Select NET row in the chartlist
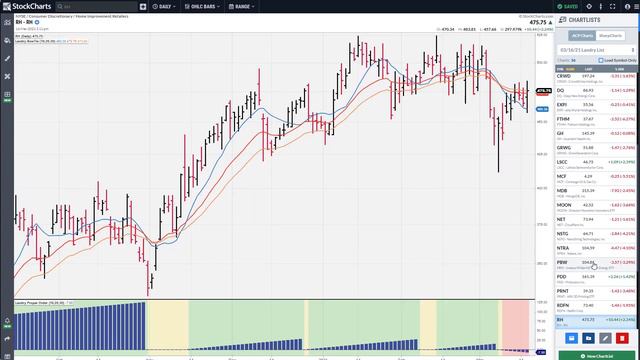The height and width of the screenshot is (360, 640). [596, 222]
